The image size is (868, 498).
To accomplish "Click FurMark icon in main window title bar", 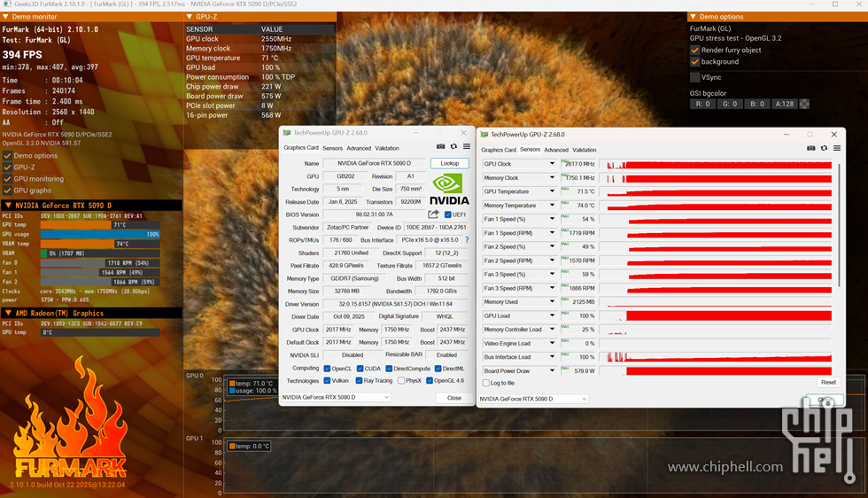I will [x=7, y=4].
